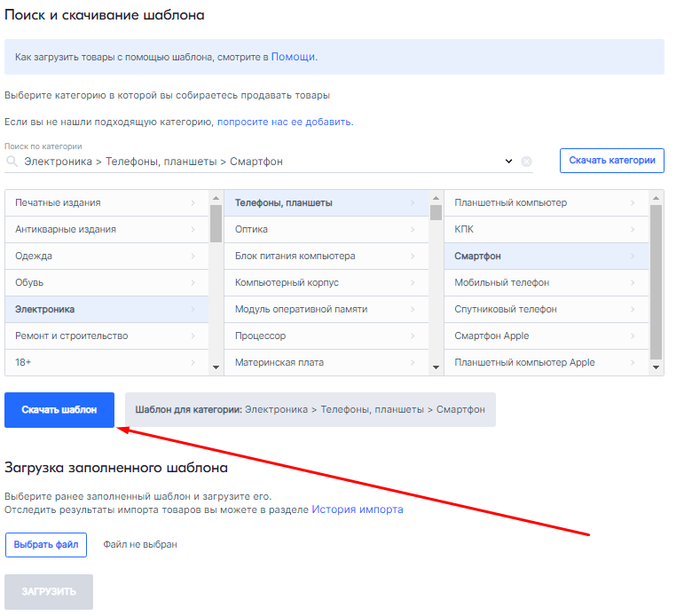Select the КПК item
Image resolution: width=692 pixels, height=616 pixels.
pyautogui.click(x=547, y=230)
